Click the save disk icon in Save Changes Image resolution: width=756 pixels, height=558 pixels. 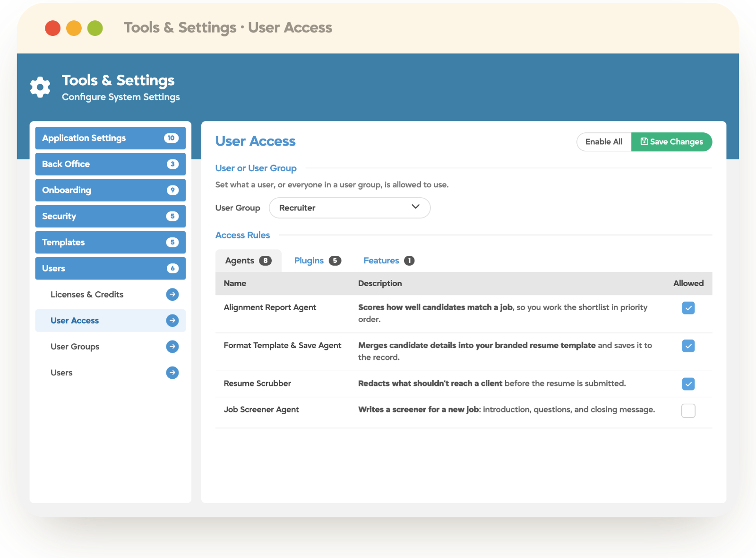(644, 141)
